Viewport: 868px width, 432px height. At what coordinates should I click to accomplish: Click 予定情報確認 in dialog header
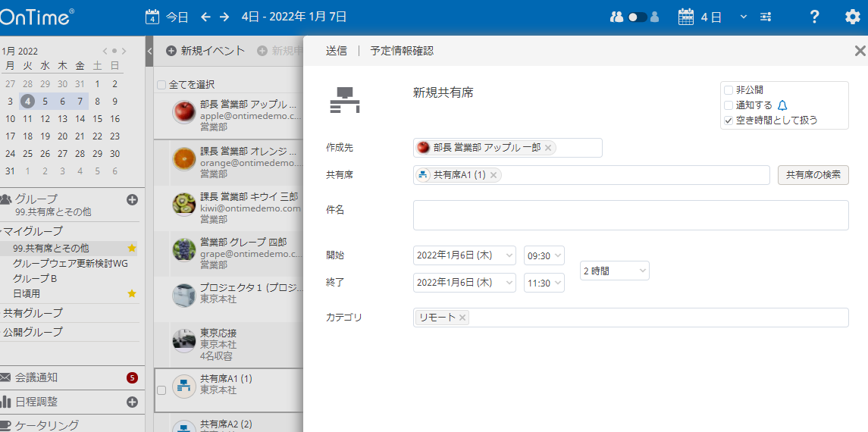click(x=402, y=51)
